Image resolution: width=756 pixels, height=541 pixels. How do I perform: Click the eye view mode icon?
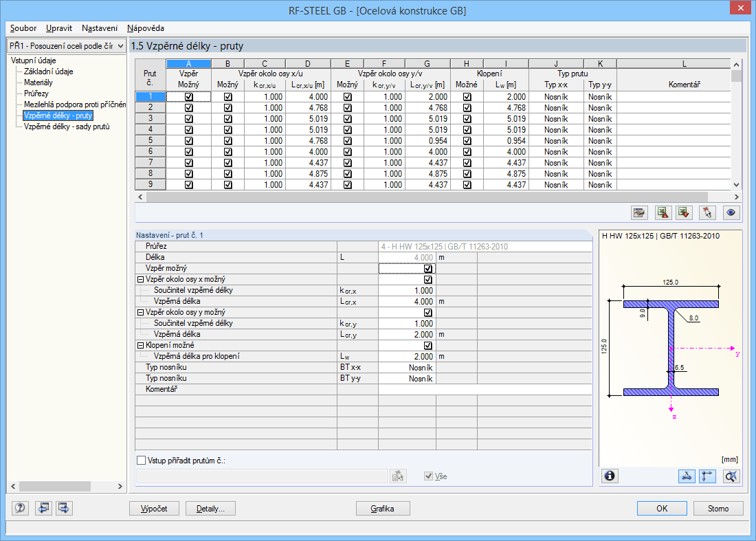731,212
